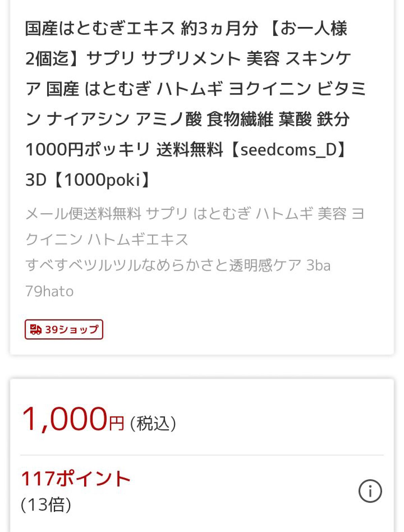Tap the points information circle icon

pos(370,491)
